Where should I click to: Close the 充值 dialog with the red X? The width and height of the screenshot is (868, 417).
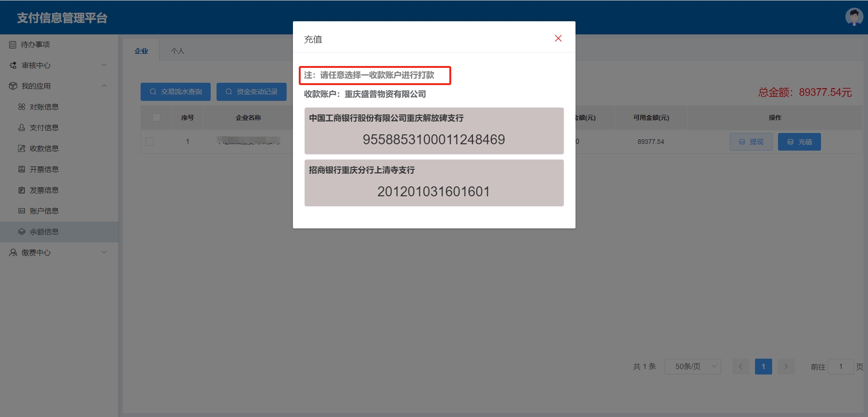click(558, 38)
